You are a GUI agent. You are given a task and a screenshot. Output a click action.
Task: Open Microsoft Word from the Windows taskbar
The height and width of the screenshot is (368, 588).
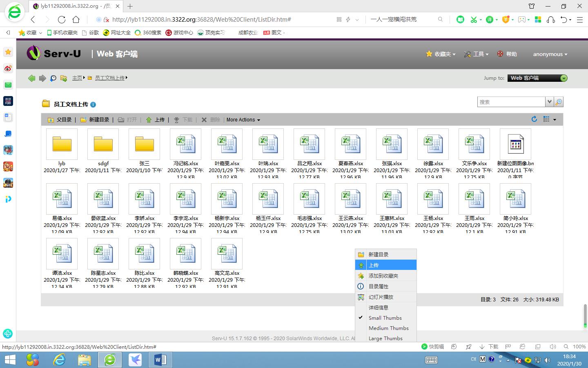coord(160,360)
